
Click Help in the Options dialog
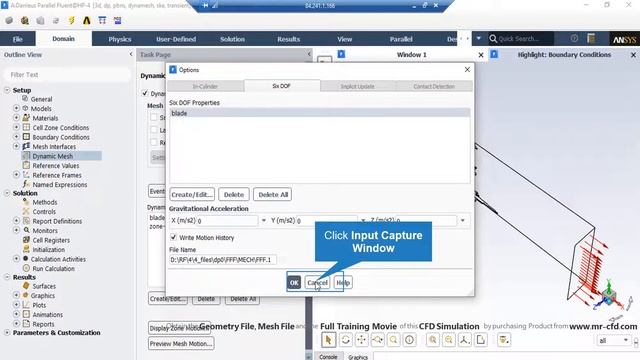[x=343, y=282]
